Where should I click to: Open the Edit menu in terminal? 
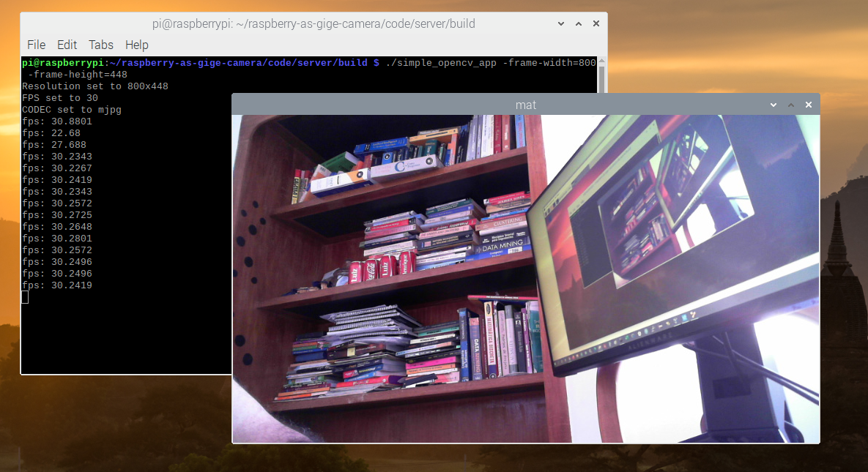pyautogui.click(x=67, y=45)
